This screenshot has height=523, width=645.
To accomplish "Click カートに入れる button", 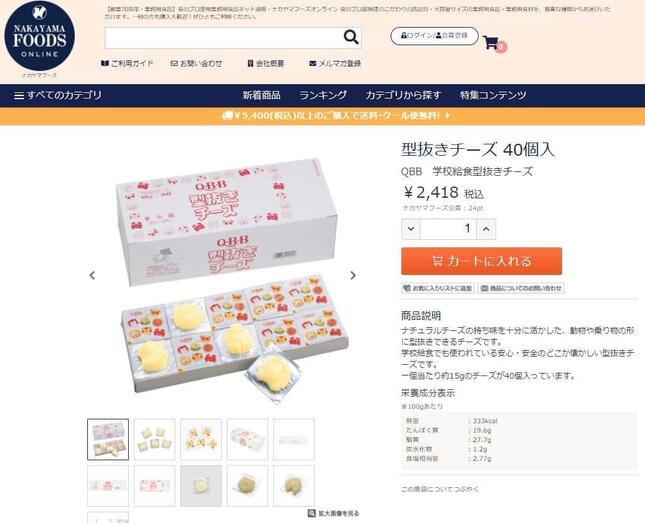I will tap(481, 261).
